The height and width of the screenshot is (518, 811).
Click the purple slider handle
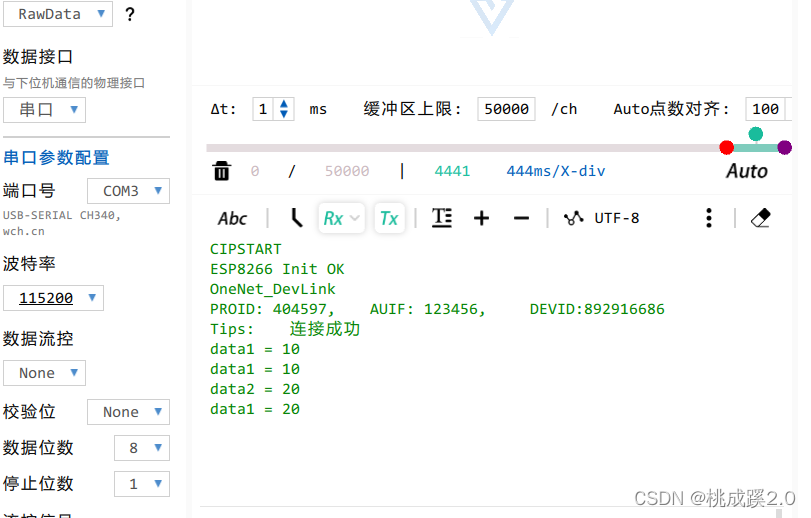click(785, 147)
